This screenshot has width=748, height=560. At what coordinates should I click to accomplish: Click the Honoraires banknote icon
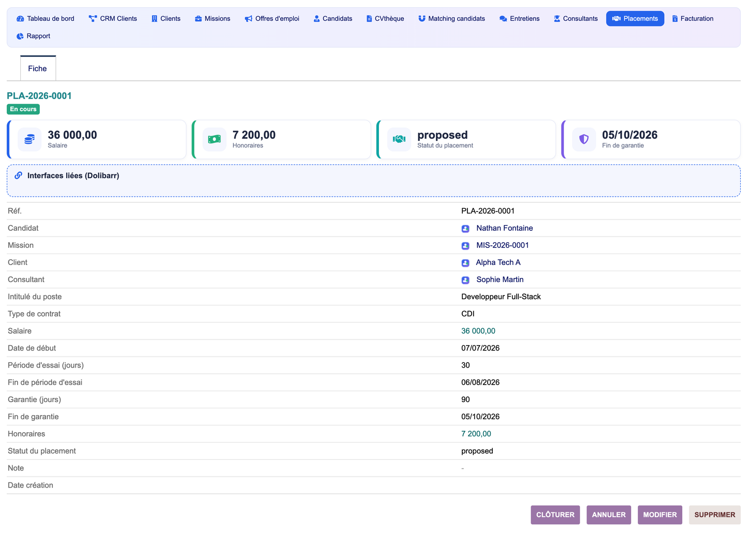pyautogui.click(x=214, y=139)
